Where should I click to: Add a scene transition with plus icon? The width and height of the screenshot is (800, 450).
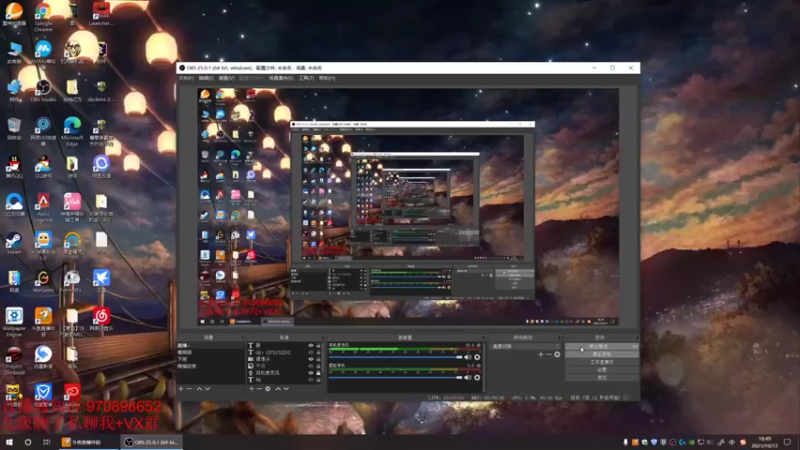(x=540, y=355)
